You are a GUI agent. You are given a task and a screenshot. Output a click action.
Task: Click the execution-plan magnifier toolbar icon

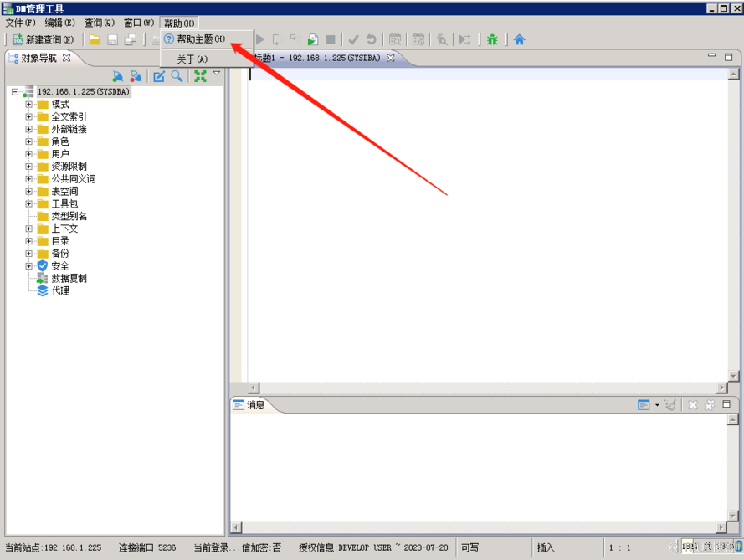[x=442, y=40]
